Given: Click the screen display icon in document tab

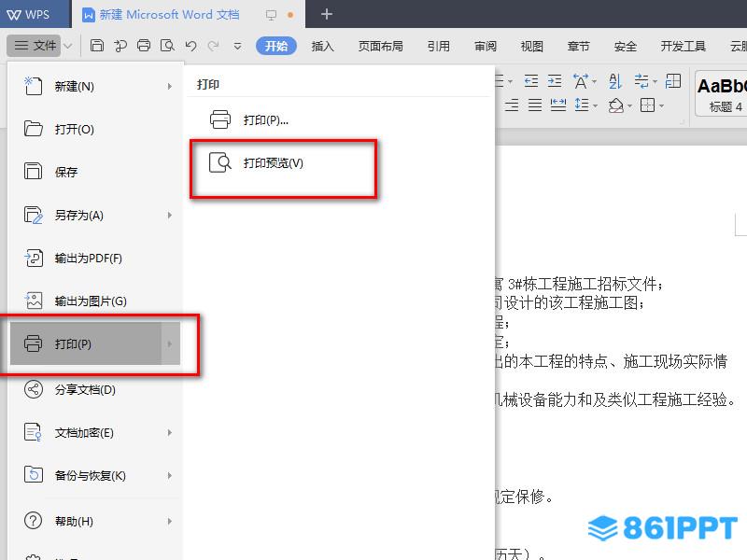Looking at the screenshot, I should pos(271,15).
